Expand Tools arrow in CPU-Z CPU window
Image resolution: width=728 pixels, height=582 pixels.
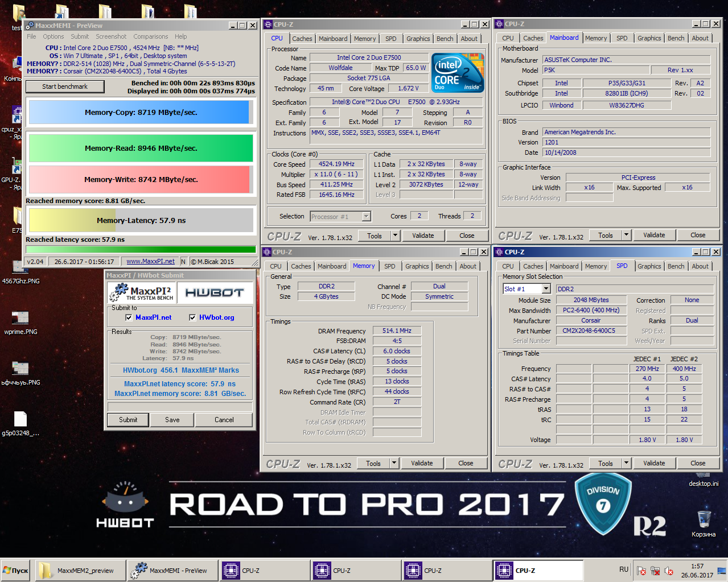coord(394,236)
